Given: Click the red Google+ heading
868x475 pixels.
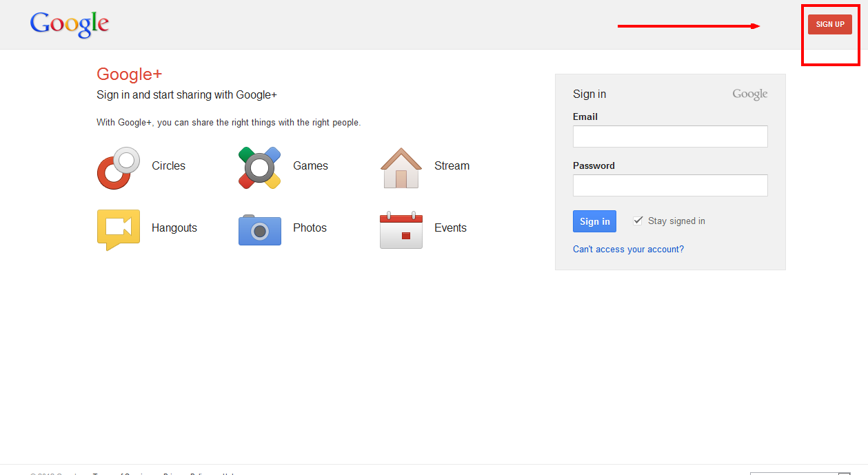Looking at the screenshot, I should point(130,74).
